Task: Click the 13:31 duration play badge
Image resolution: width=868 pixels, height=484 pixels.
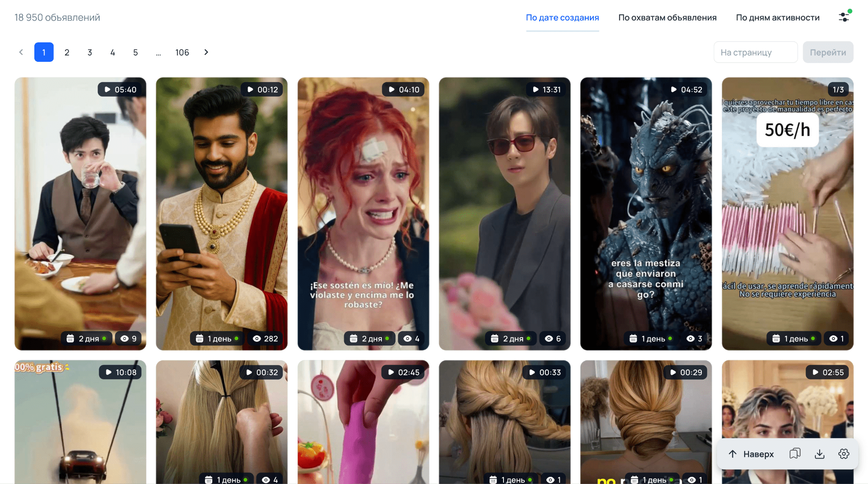Action: click(x=546, y=89)
